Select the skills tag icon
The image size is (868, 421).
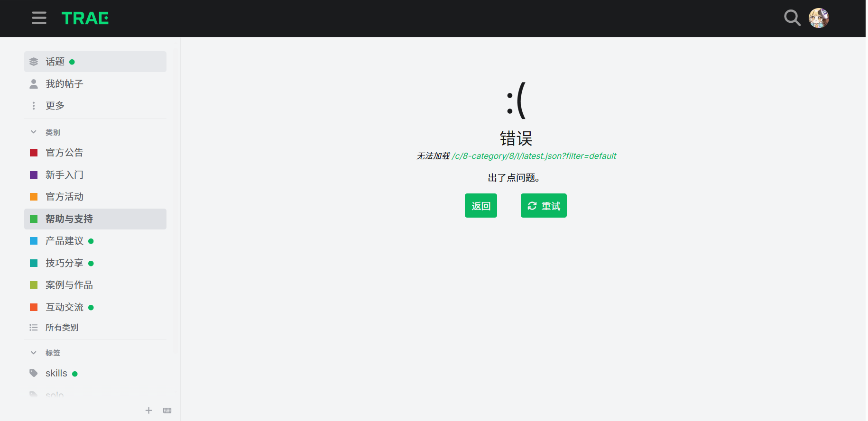pyautogui.click(x=34, y=373)
